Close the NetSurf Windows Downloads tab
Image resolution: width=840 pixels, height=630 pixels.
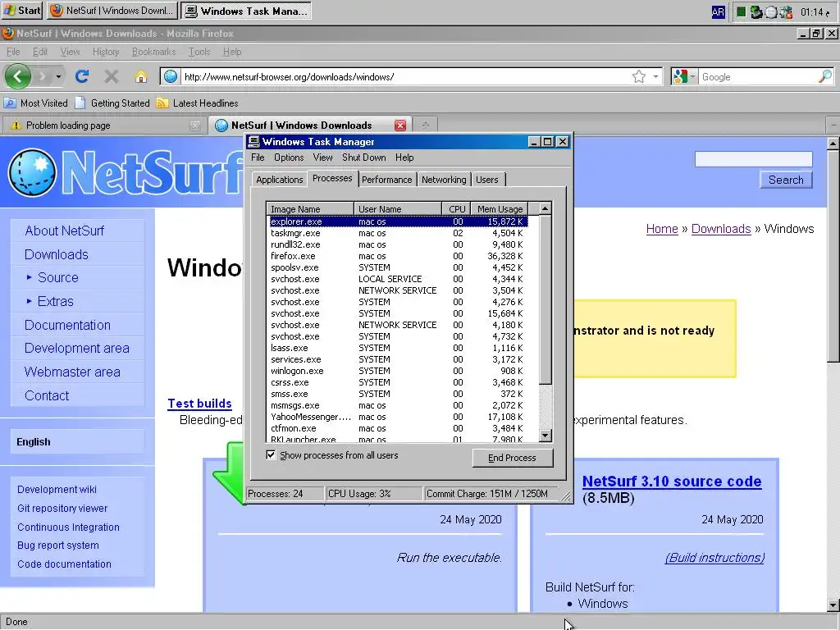coord(399,126)
